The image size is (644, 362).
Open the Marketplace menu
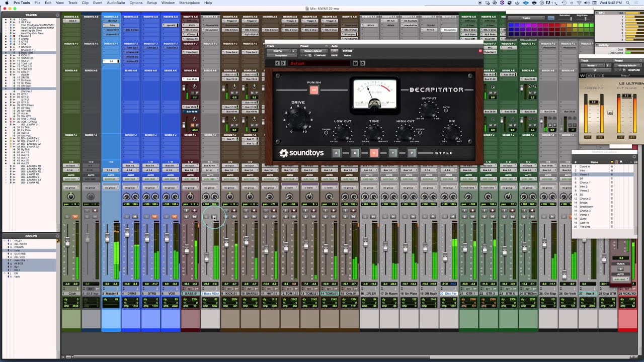(x=189, y=3)
